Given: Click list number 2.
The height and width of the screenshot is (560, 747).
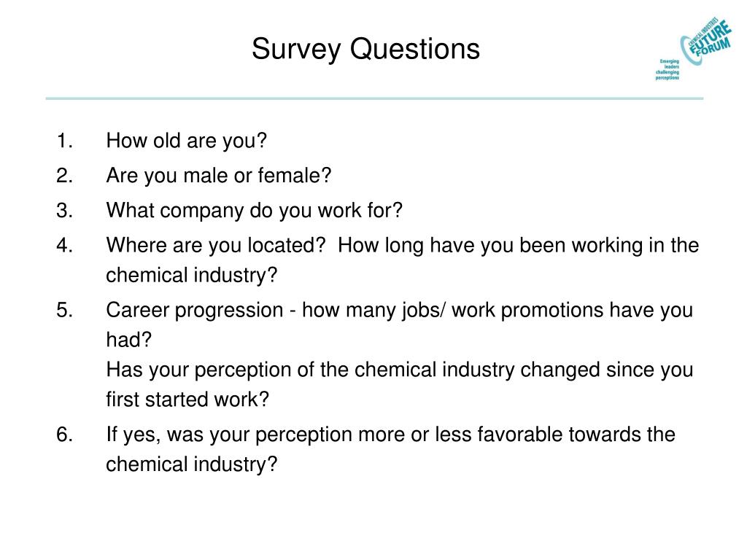Looking at the screenshot, I should (x=64, y=176).
